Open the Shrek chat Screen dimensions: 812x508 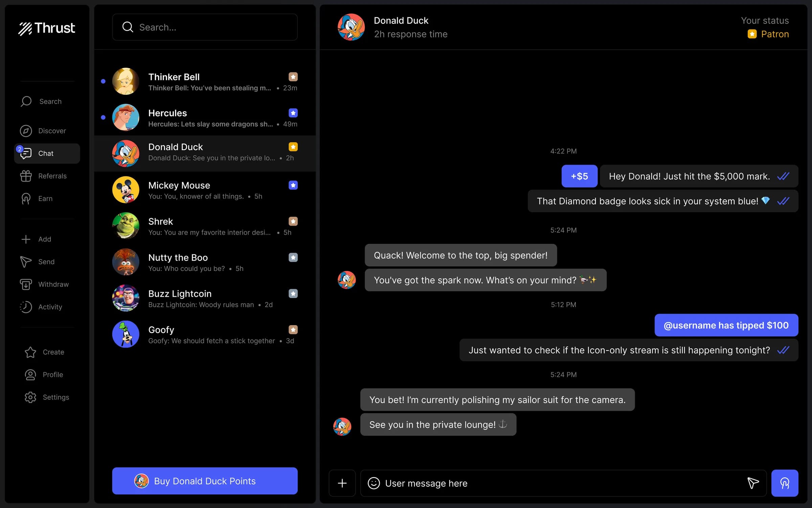click(x=205, y=226)
